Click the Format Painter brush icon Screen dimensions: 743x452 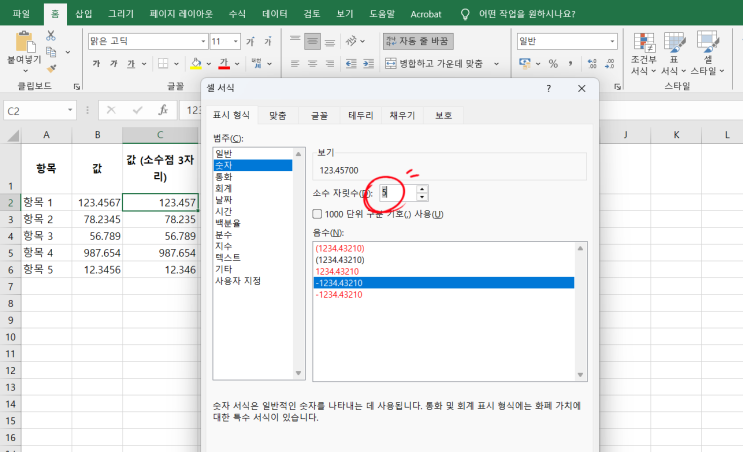pyautogui.click(x=51, y=68)
